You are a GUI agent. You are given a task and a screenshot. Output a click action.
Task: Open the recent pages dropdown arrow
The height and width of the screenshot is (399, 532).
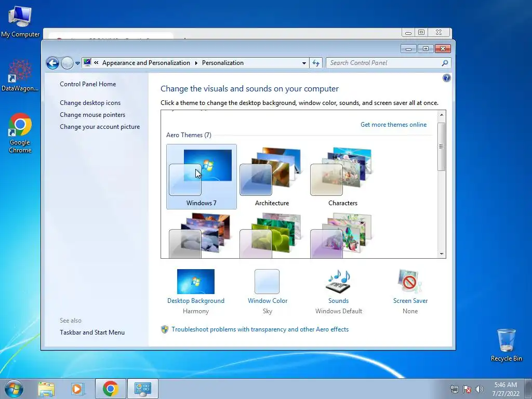click(78, 63)
